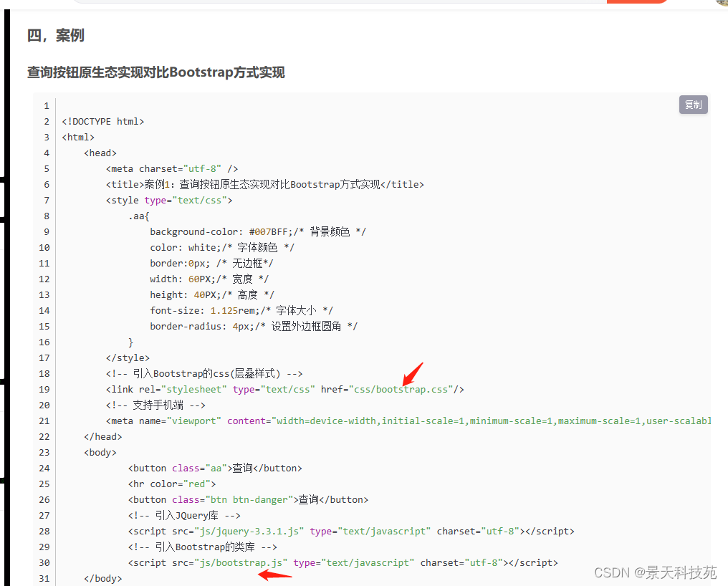Click the button class="aa" 查询 line

[x=215, y=468]
